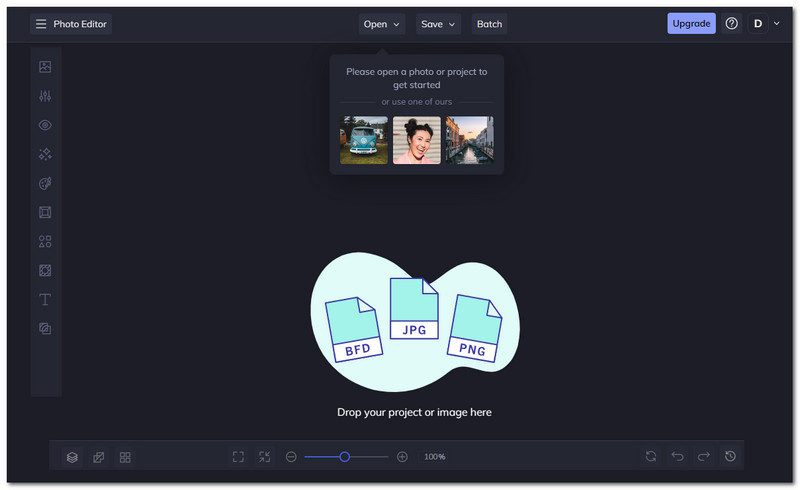
Task: Click the reset rotation icon in bottom bar
Action: (x=651, y=456)
